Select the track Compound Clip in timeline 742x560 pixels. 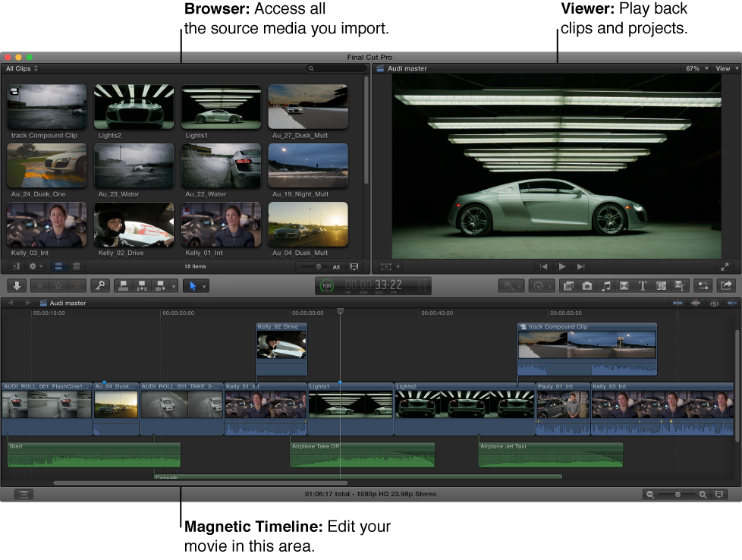coord(586,349)
